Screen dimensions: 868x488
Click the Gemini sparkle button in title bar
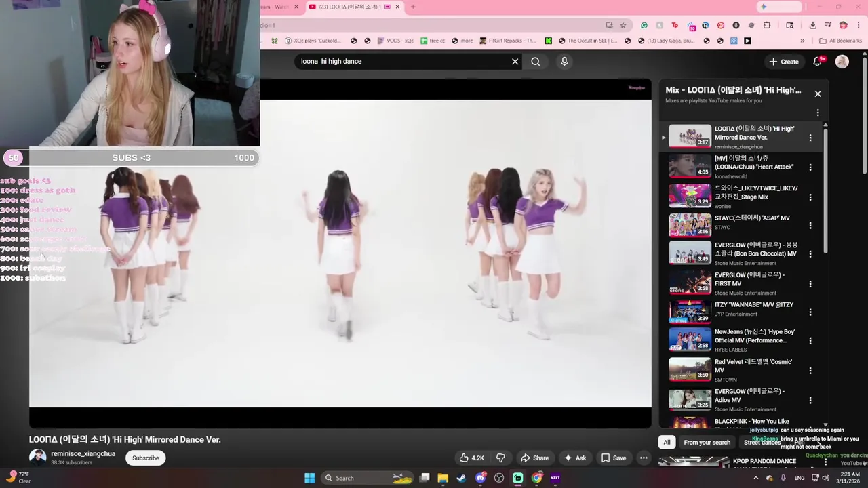[x=779, y=7]
